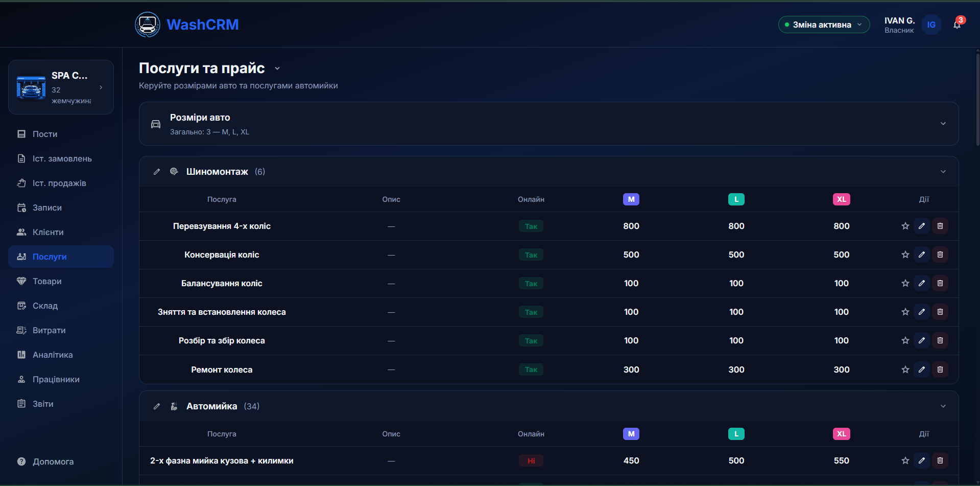This screenshot has width=980, height=486.
Task: Click the Так online badge for Ремонт колеса
Action: click(531, 369)
